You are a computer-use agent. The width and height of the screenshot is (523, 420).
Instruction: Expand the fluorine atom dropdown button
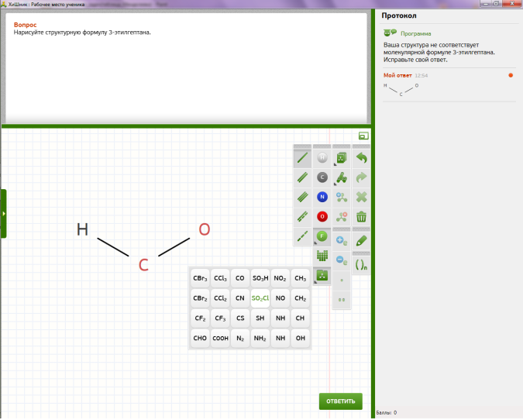coord(322,236)
